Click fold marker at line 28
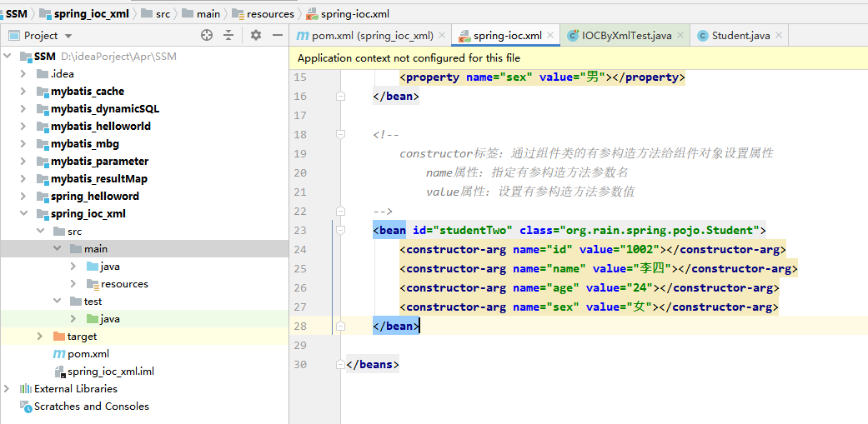868x424 pixels. [340, 327]
